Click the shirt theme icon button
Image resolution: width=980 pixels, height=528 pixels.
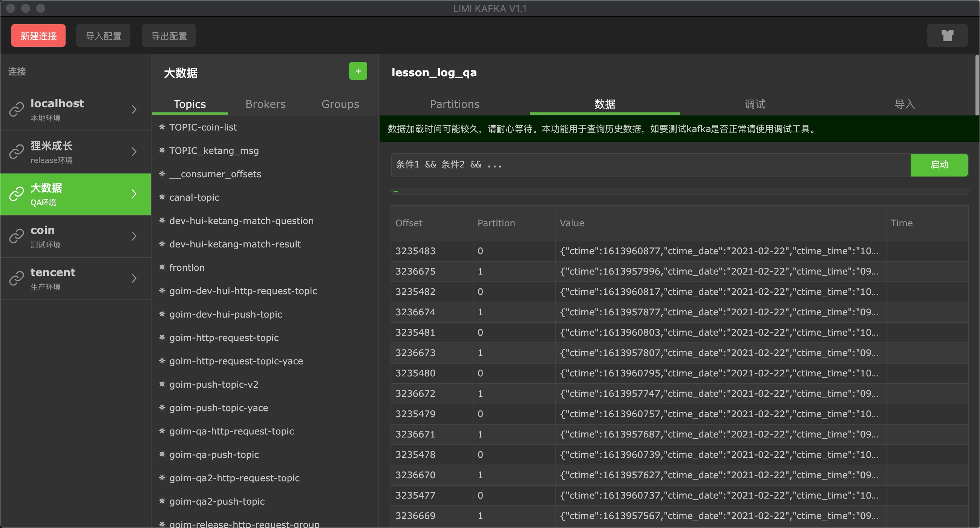[x=947, y=35]
